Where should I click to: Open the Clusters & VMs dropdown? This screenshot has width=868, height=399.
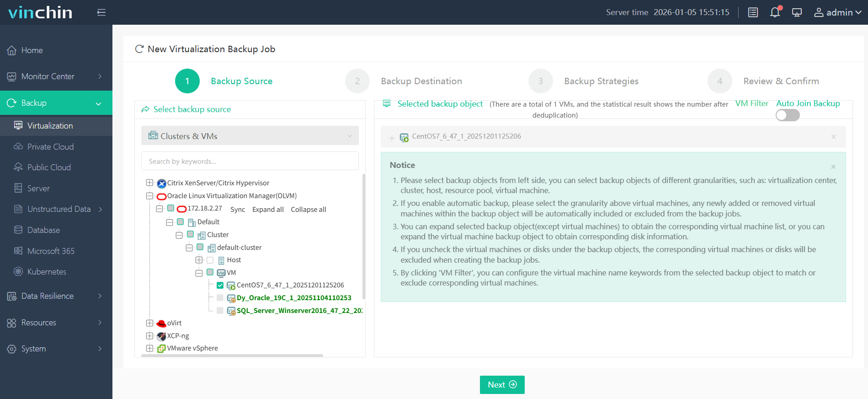click(250, 136)
